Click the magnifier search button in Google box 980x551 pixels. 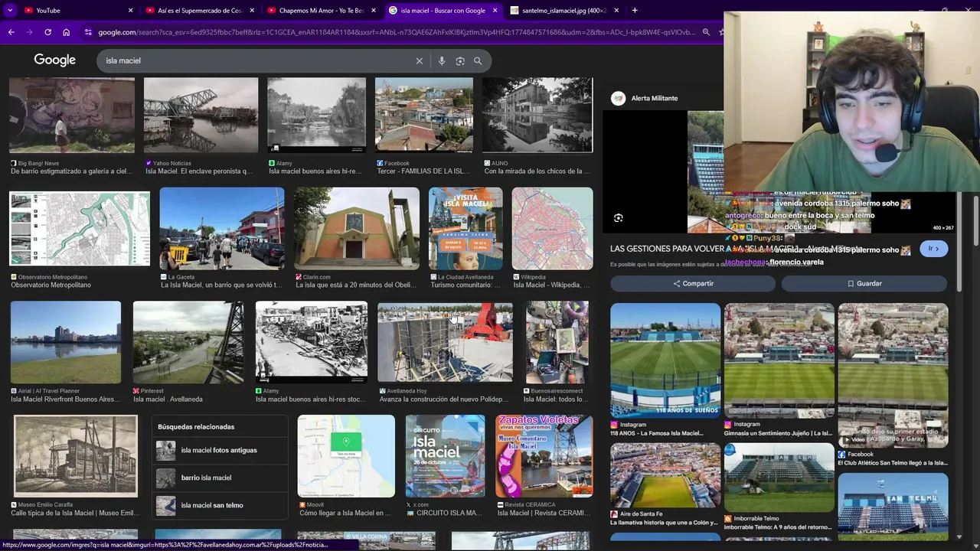(x=478, y=60)
